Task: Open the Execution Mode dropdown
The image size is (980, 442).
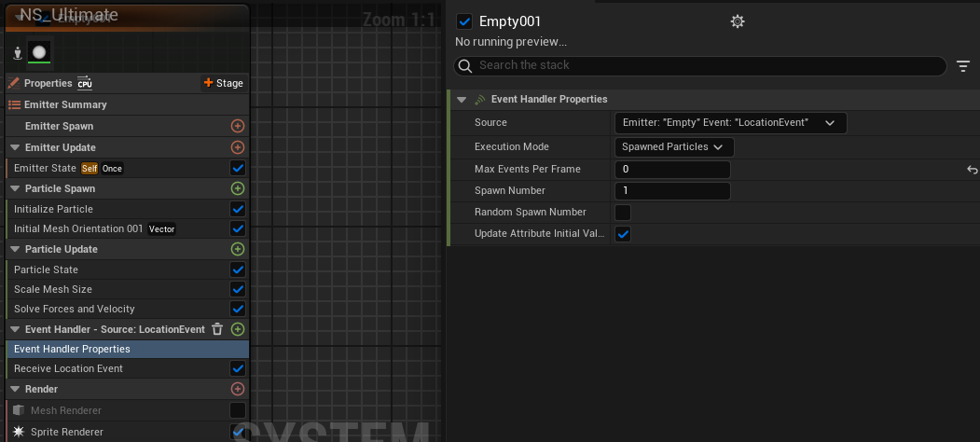Action: (x=673, y=147)
